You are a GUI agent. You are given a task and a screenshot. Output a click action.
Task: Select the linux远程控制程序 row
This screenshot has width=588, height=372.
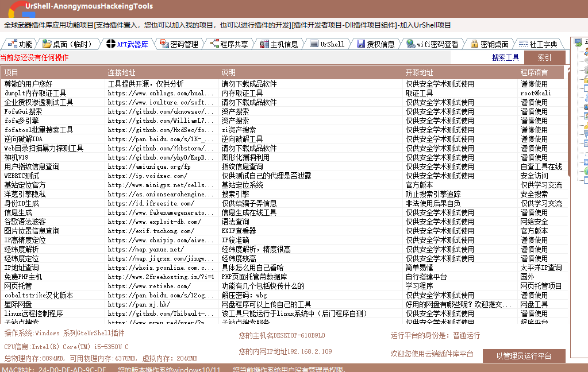(x=284, y=313)
